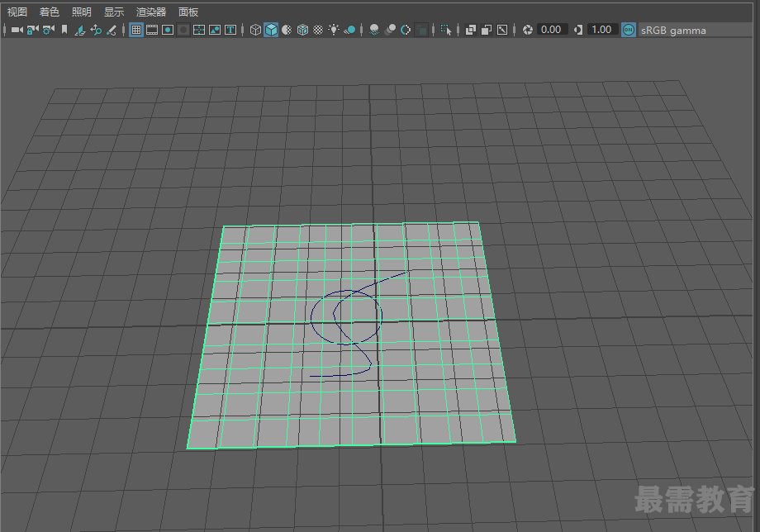Click the Gamma value field 1.00
Image resolution: width=760 pixels, height=532 pixels.
click(x=602, y=30)
